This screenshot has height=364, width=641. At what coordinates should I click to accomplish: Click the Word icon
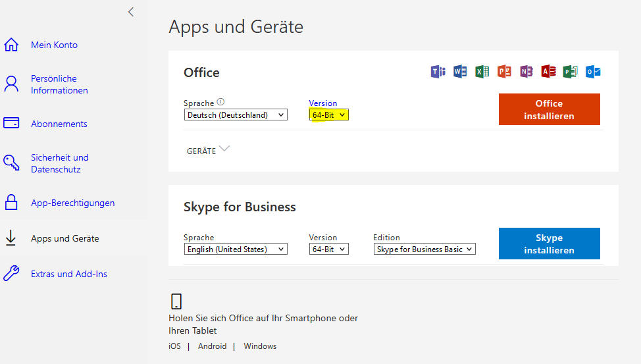pos(460,72)
